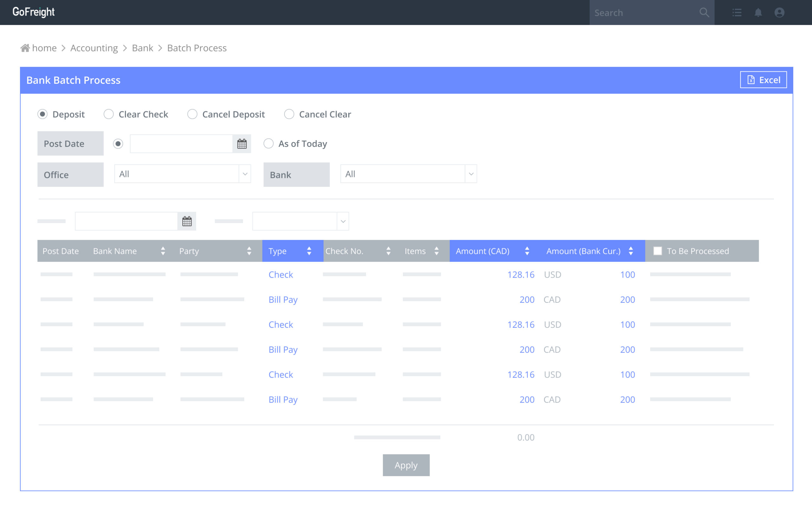
Task: Click the Post Date input field
Action: 181,143
